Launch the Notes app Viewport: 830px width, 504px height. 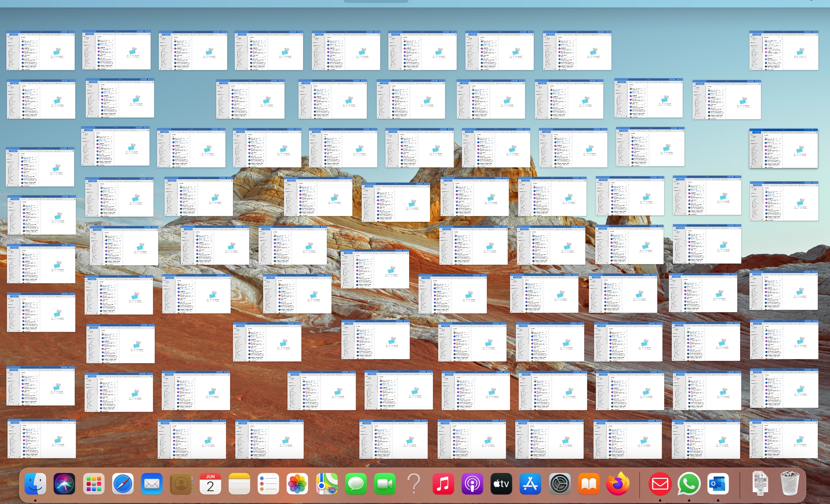(x=239, y=484)
